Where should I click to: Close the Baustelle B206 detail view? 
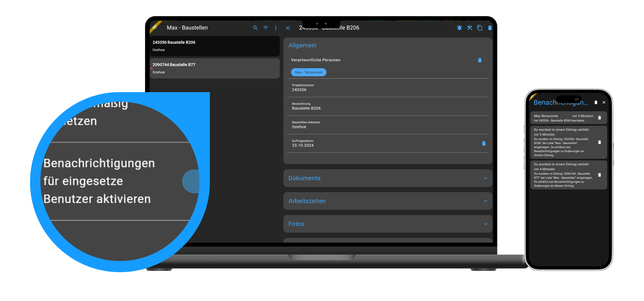click(288, 28)
